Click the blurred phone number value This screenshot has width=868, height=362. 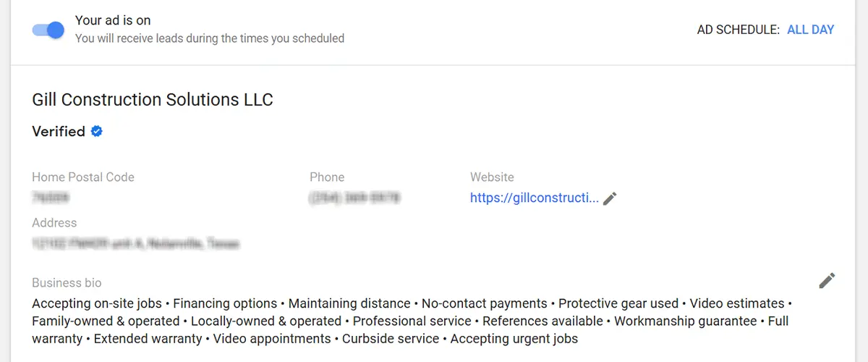(354, 197)
